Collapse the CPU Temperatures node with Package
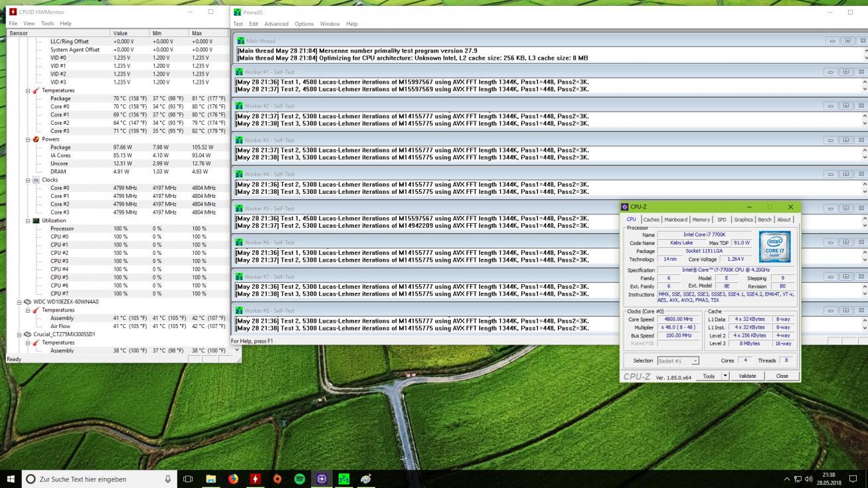This screenshot has width=868, height=488. coord(28,90)
